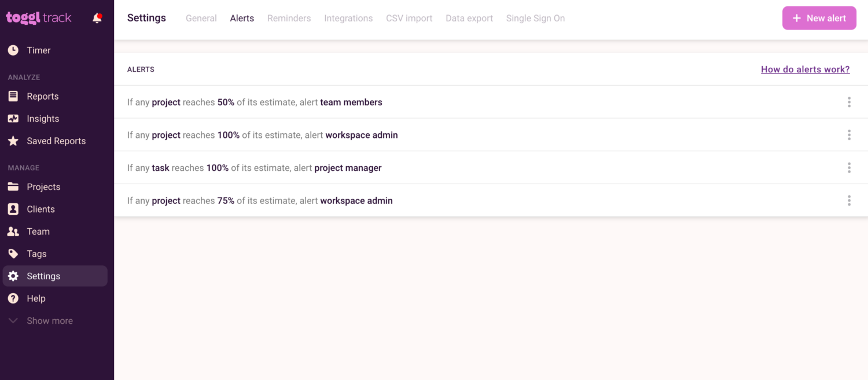Click the Saved Reports star icon

13,141
